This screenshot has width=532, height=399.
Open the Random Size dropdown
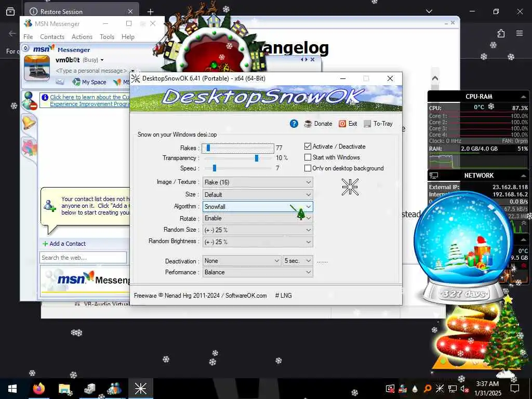(258, 230)
